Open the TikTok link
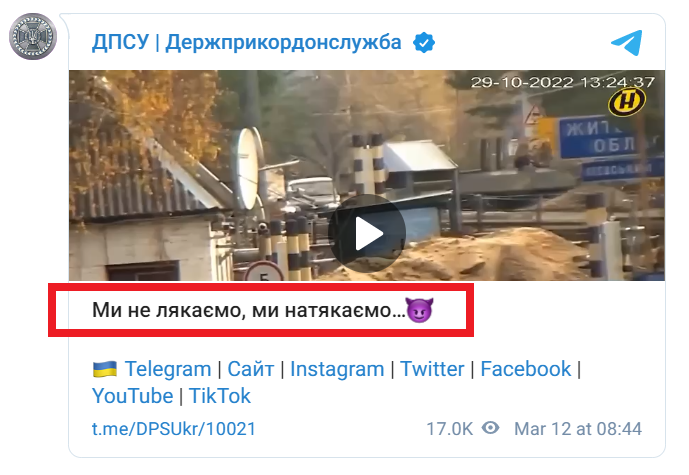The height and width of the screenshot is (475, 689). coord(220,396)
